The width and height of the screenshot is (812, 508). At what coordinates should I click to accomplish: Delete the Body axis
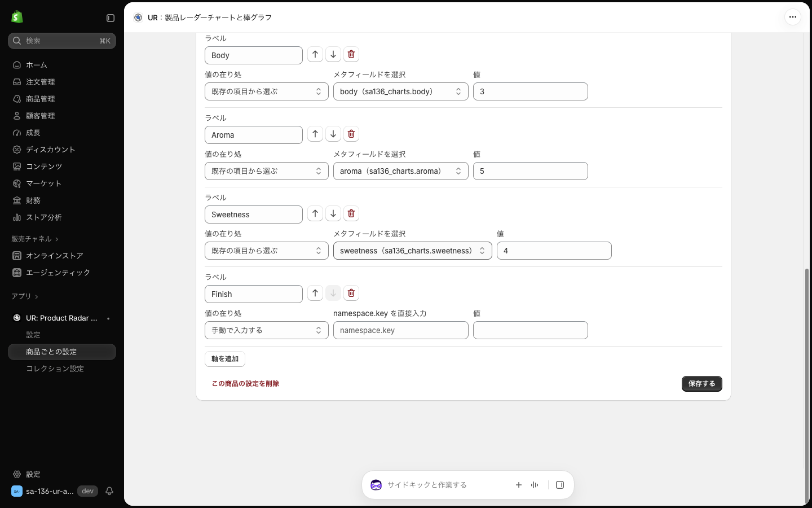(x=351, y=54)
